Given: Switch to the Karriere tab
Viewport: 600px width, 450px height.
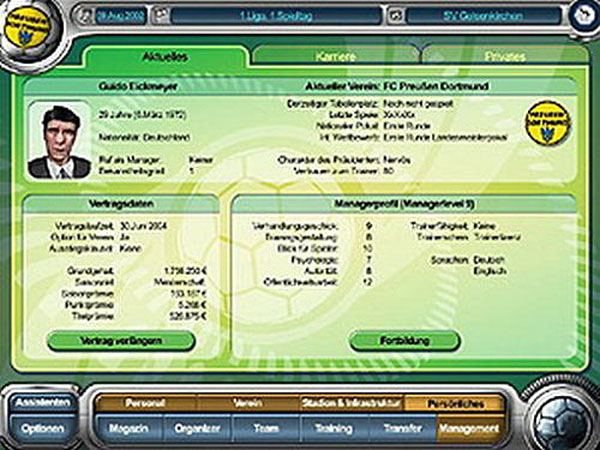Looking at the screenshot, I should pyautogui.click(x=335, y=56).
